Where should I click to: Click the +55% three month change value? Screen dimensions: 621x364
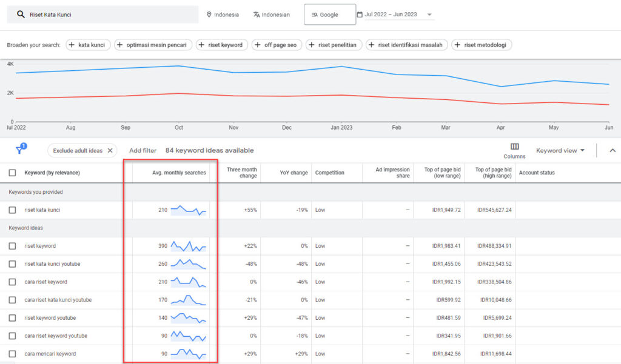(x=250, y=210)
